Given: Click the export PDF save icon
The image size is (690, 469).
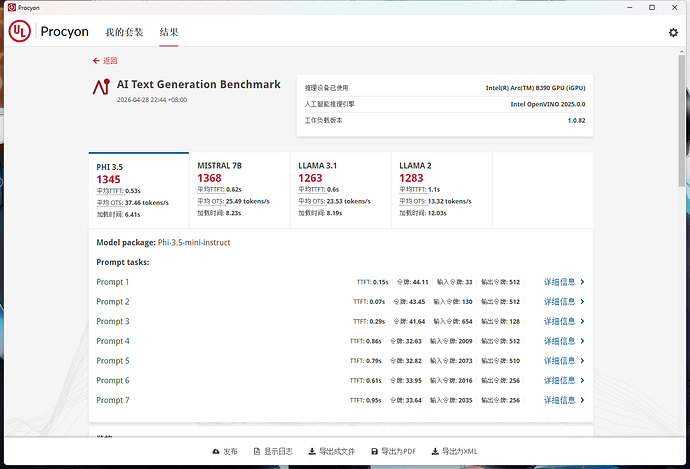Looking at the screenshot, I should pyautogui.click(x=374, y=451).
